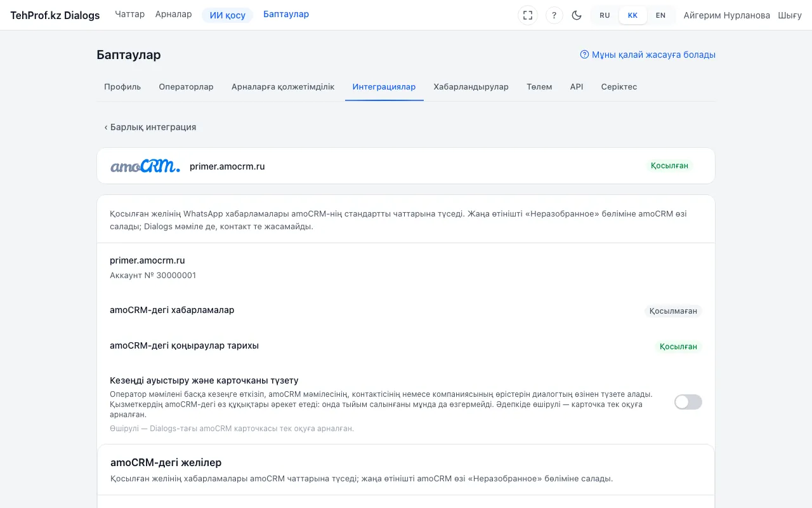Click Қосылған badge beside қоңыраулар тарихы
The image size is (812, 508).
[678, 347]
